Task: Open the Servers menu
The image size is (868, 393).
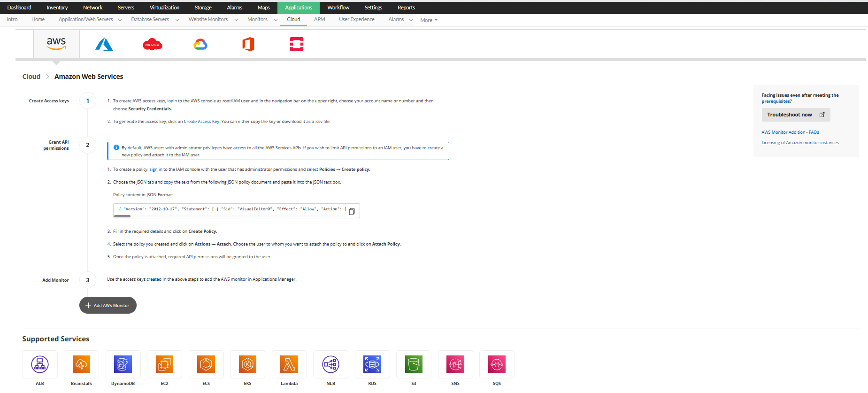Action: click(x=126, y=8)
